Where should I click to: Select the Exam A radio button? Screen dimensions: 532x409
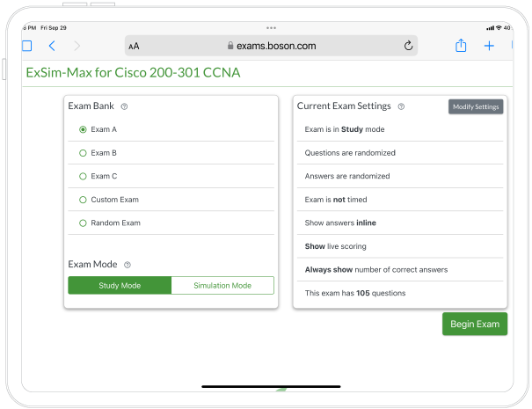83,129
